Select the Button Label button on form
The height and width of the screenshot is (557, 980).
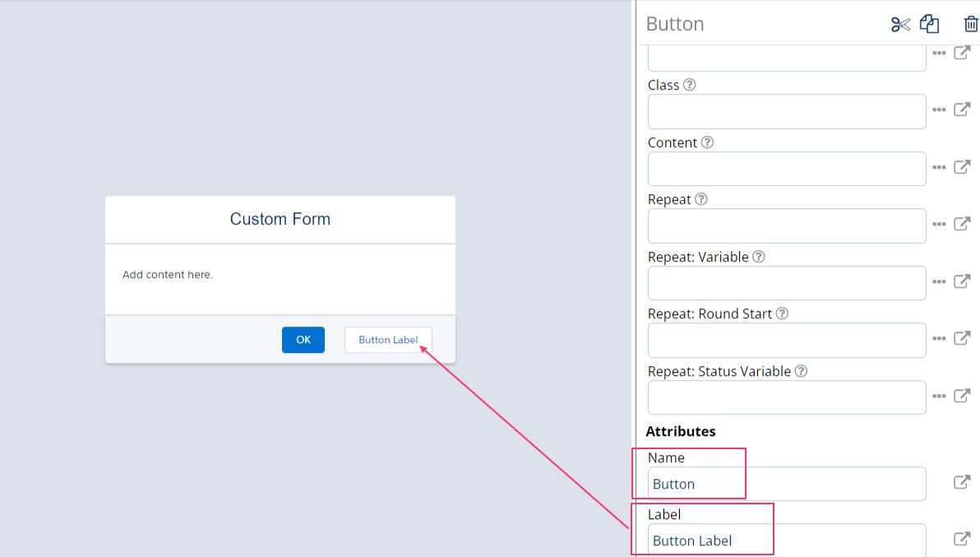[x=388, y=340]
